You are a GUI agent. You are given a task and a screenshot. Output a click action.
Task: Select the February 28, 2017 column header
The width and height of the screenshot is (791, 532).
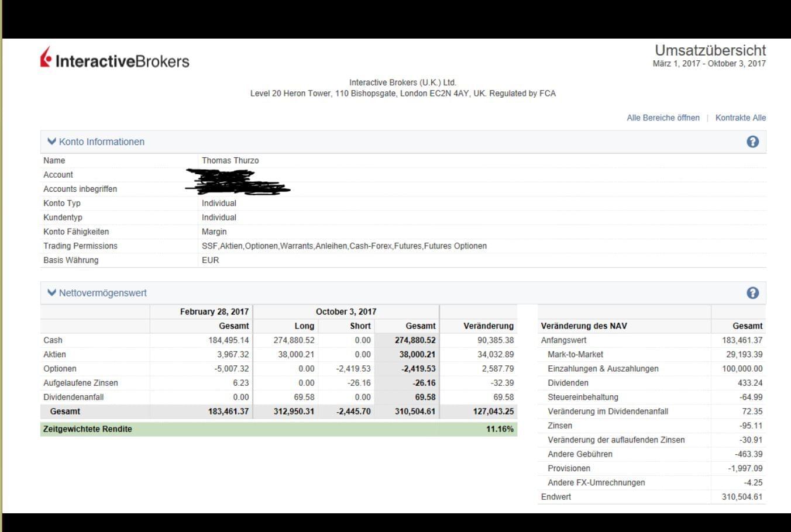point(214,312)
